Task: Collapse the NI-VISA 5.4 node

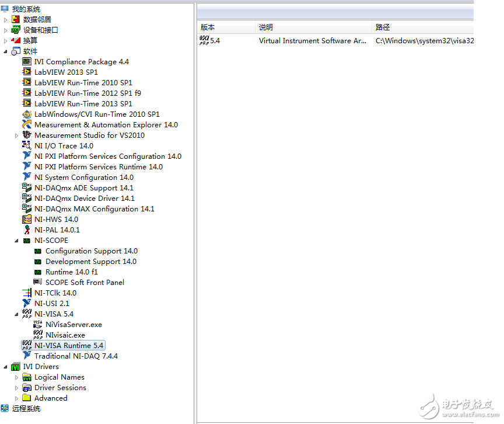Action: [x=17, y=314]
